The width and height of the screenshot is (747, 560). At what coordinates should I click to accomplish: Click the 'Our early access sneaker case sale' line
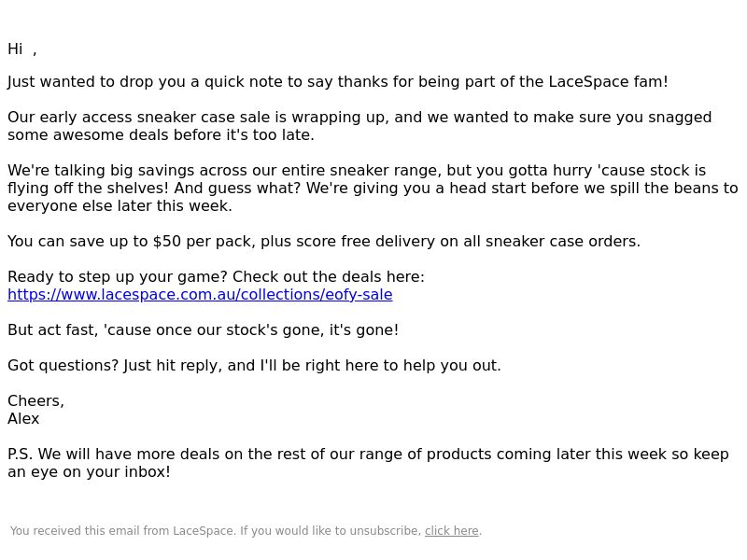tap(359, 118)
